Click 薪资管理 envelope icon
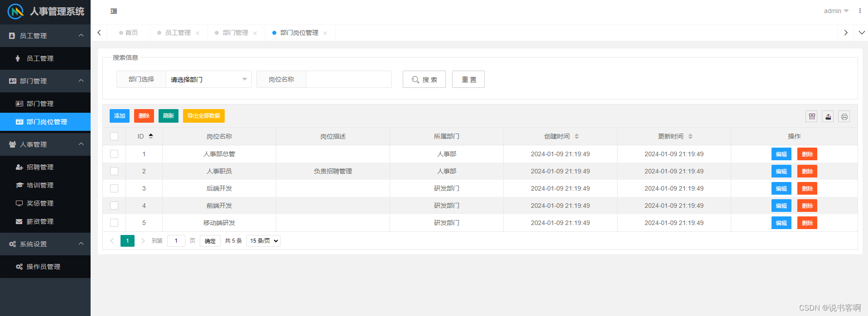The width and height of the screenshot is (868, 316). pos(19,221)
